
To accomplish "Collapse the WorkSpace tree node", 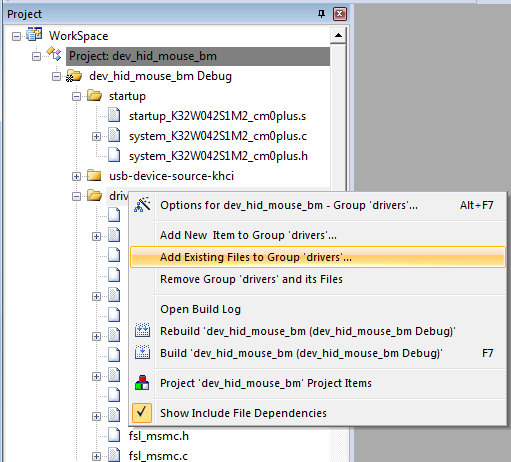I will coord(16,36).
